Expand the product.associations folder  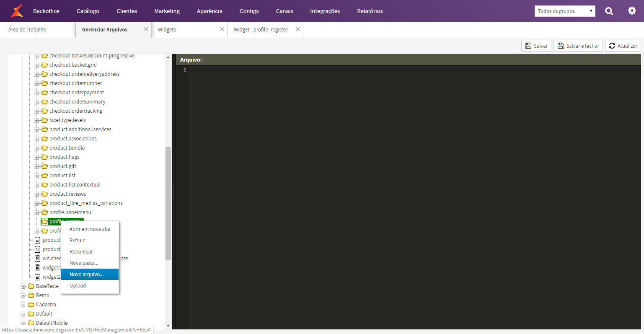[x=36, y=139]
